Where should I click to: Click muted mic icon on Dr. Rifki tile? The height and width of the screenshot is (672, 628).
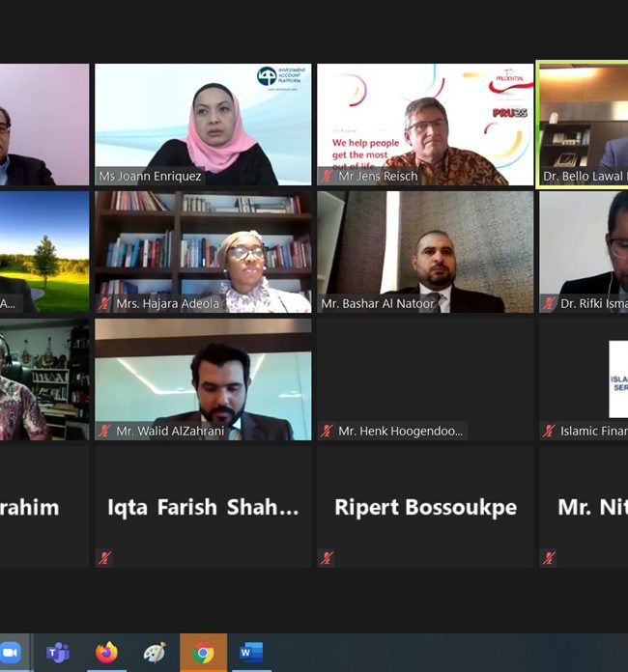click(x=549, y=303)
